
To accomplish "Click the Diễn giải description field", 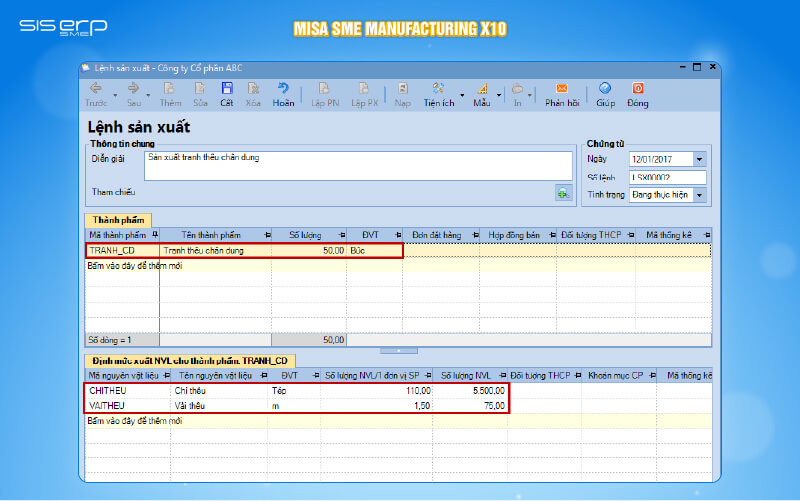I will (x=358, y=166).
